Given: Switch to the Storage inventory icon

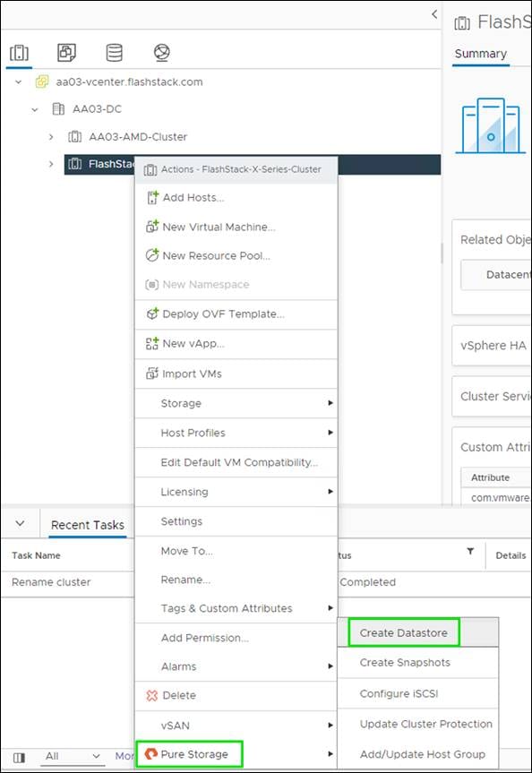Looking at the screenshot, I should 114,52.
